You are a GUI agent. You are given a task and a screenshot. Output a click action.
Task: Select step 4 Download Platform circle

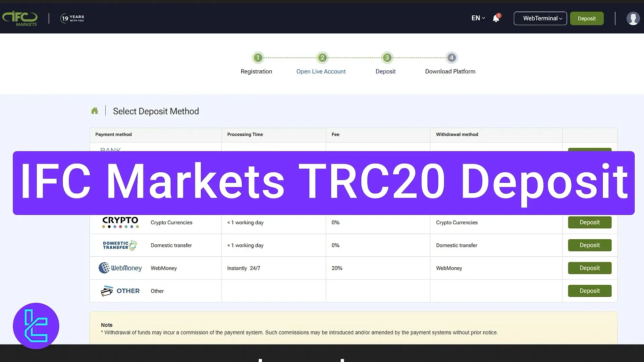point(452,58)
